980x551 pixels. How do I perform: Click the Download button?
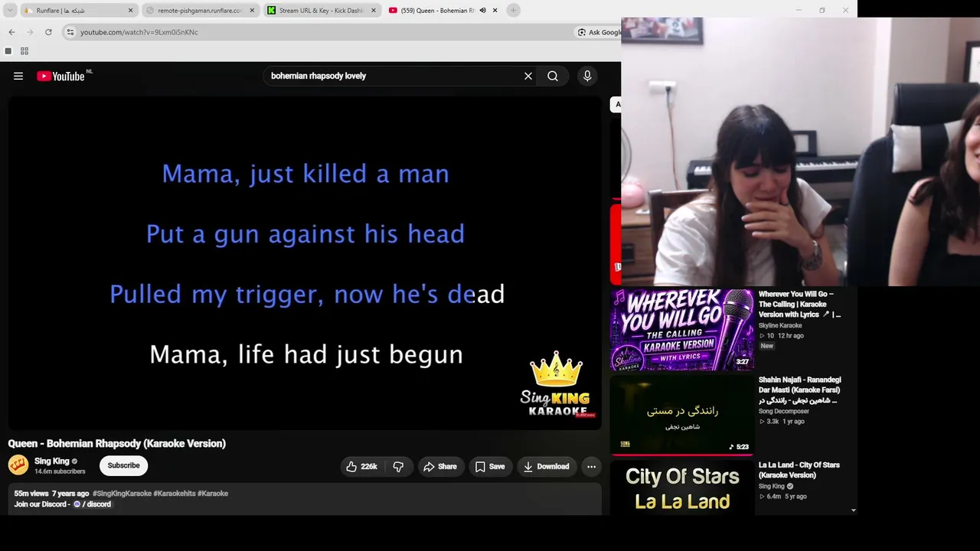point(546,466)
